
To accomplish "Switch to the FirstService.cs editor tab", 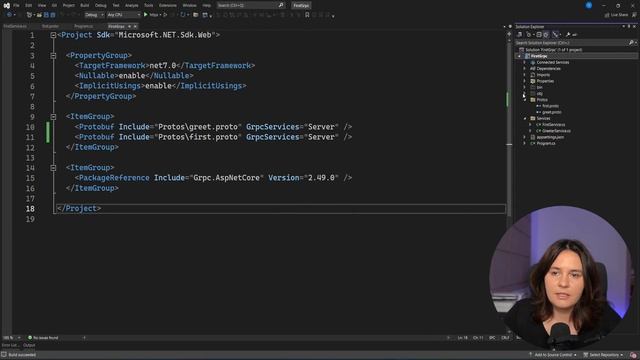I will coord(15,26).
